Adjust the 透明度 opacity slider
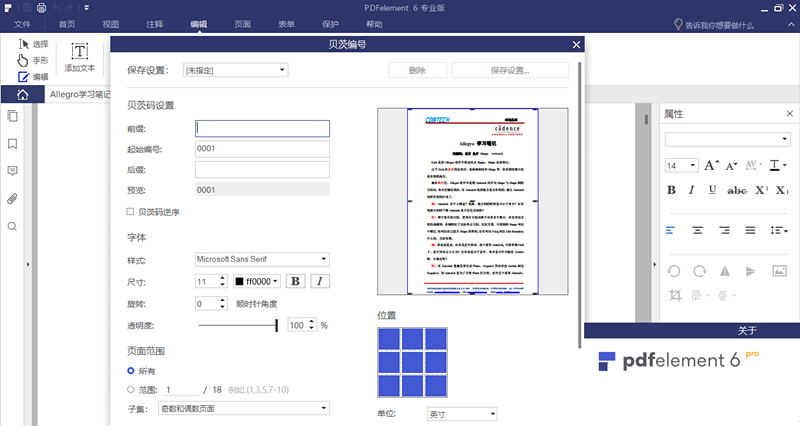The height and width of the screenshot is (426, 800). 238,325
